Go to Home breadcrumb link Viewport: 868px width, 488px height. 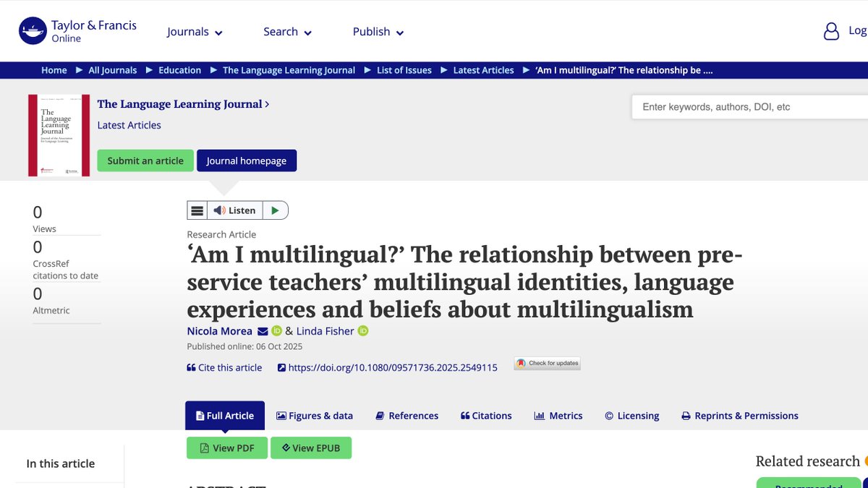(54, 70)
